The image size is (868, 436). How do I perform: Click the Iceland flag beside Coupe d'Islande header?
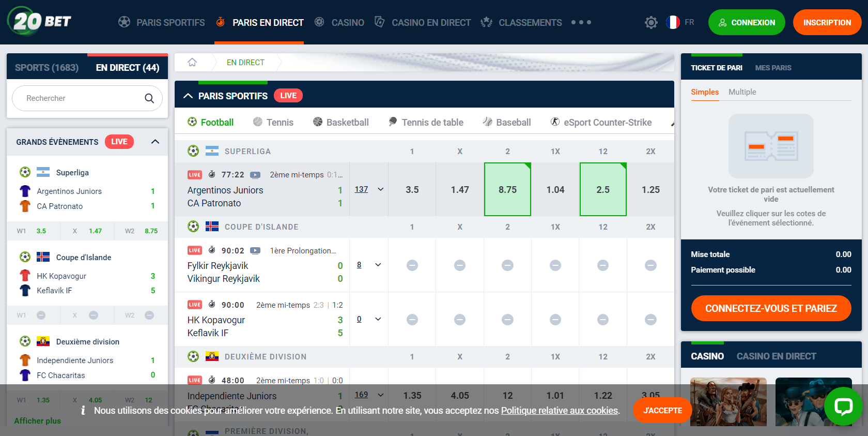[x=212, y=227]
